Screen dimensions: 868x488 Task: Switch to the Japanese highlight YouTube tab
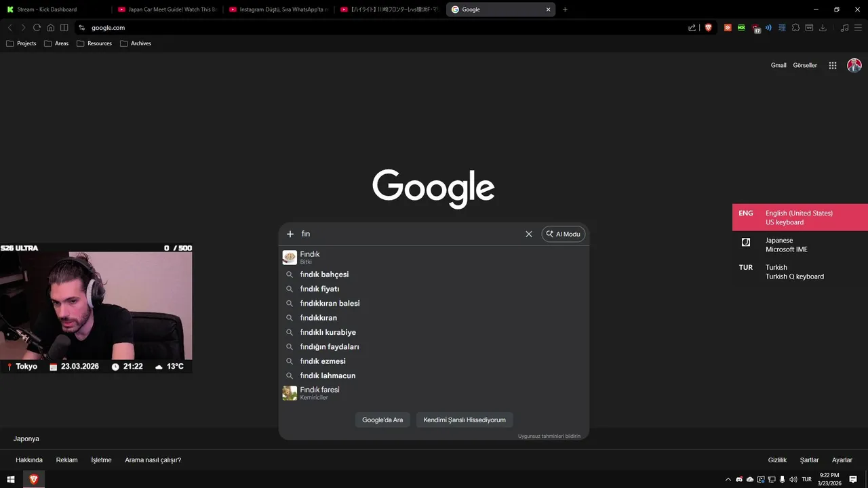(x=389, y=9)
